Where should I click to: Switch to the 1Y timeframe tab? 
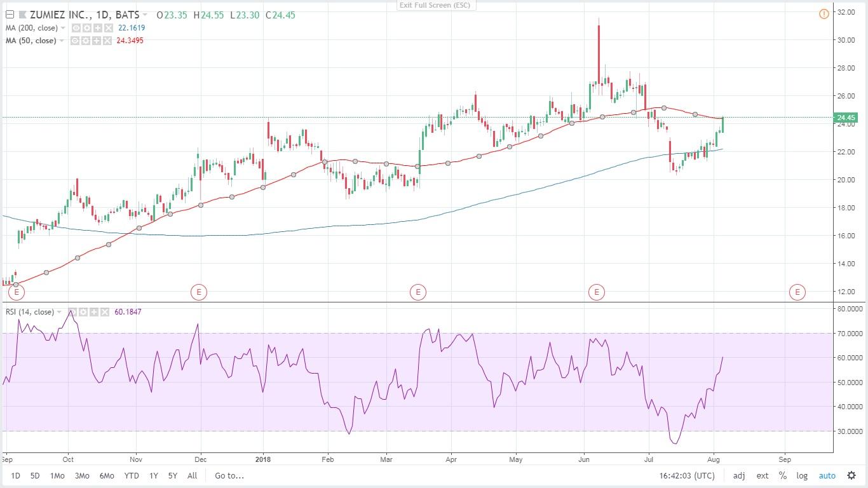(x=153, y=475)
